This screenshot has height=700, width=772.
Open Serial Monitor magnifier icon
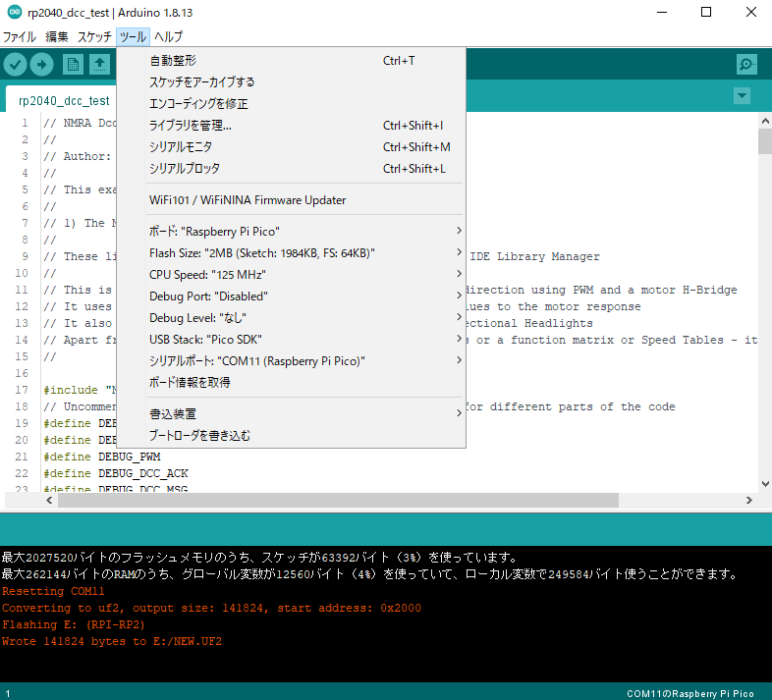(x=746, y=65)
